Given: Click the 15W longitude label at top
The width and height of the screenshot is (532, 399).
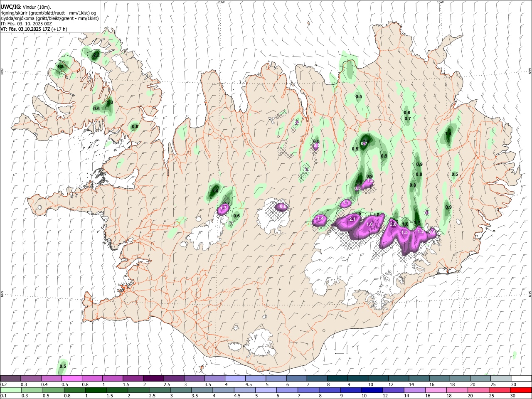Looking at the screenshot, I should [x=440, y=2].
